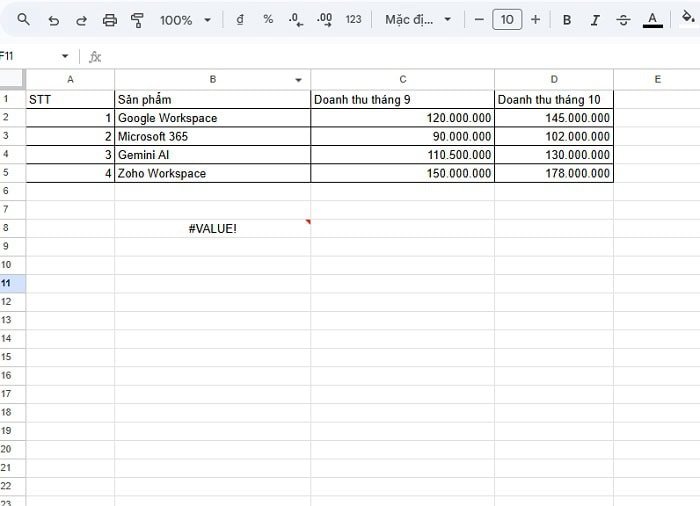
Task: Format as Vietnamese dong currency
Action: click(x=240, y=20)
